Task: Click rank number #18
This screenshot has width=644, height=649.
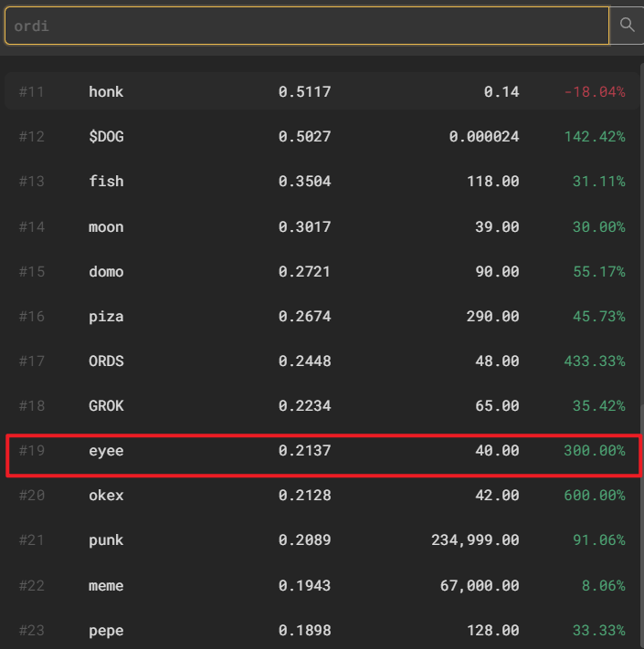Action: point(31,405)
